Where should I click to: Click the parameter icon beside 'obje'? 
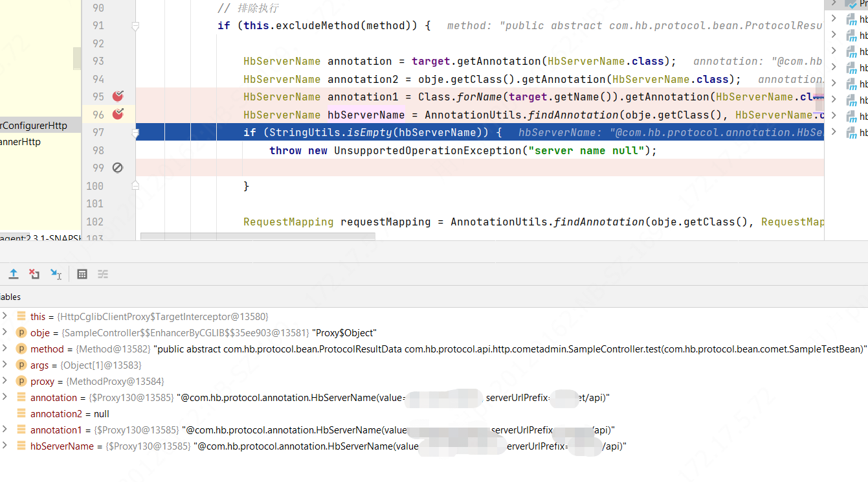[x=21, y=332]
